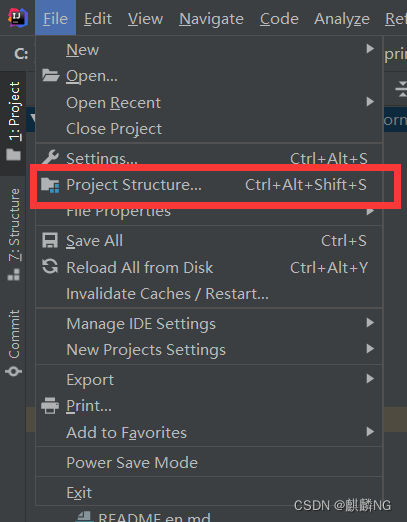Expand the New submenu arrow
The height and width of the screenshot is (522, 407).
[370, 49]
